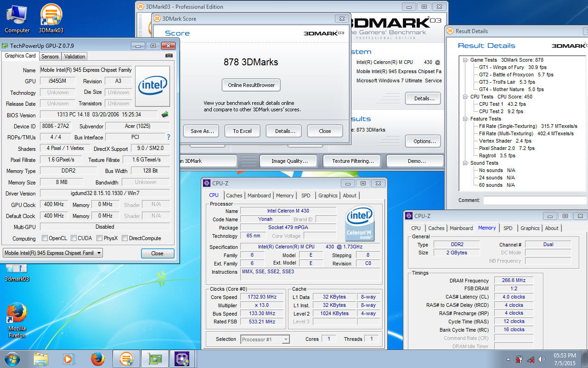Open the Computer desktop icon
This screenshot has width=588, height=368.
click(17, 18)
